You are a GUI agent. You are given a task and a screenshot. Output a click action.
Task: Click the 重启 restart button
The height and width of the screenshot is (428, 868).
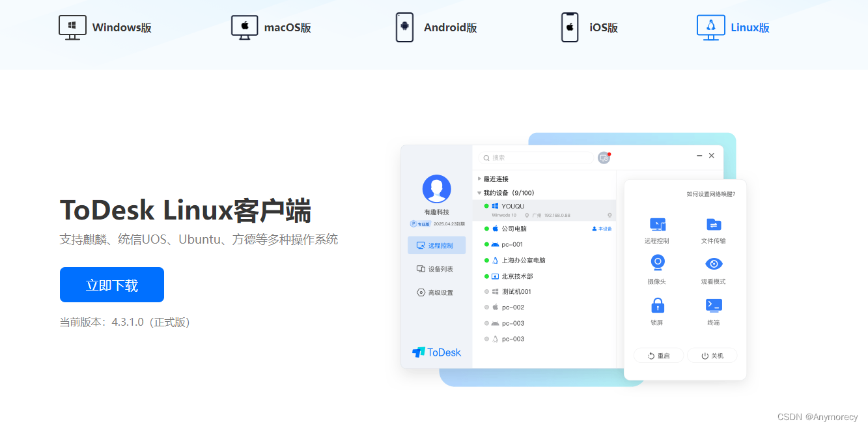pyautogui.click(x=658, y=356)
